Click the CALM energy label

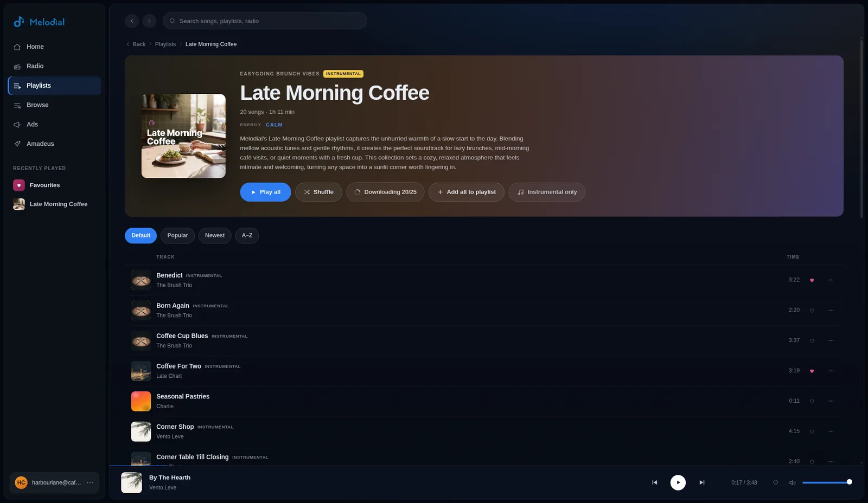point(274,125)
